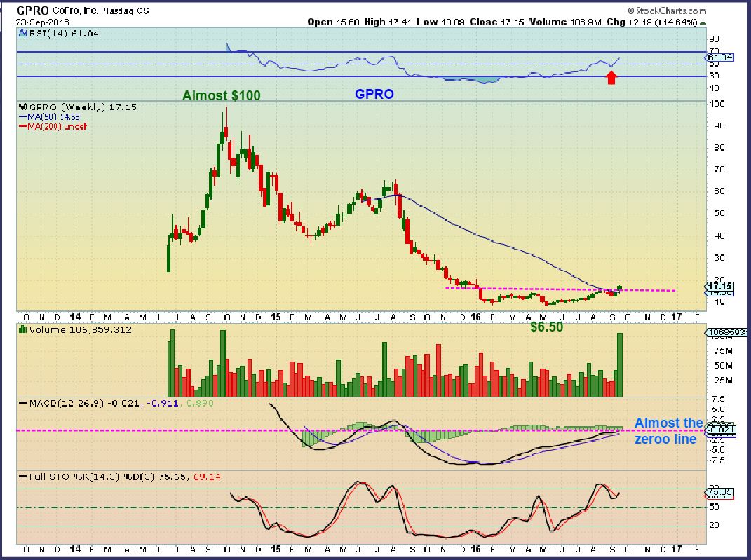751x560 pixels.
Task: Click the RSI(14) 61.04 indicator label
Action: 64,34
